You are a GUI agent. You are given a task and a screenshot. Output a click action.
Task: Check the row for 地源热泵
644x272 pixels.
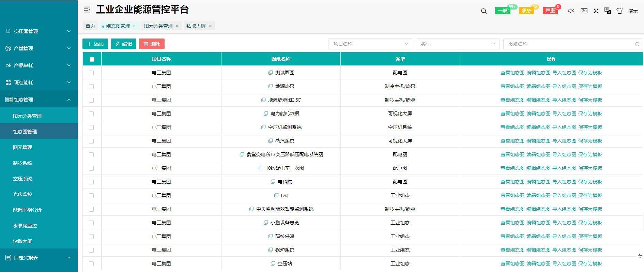(91, 87)
